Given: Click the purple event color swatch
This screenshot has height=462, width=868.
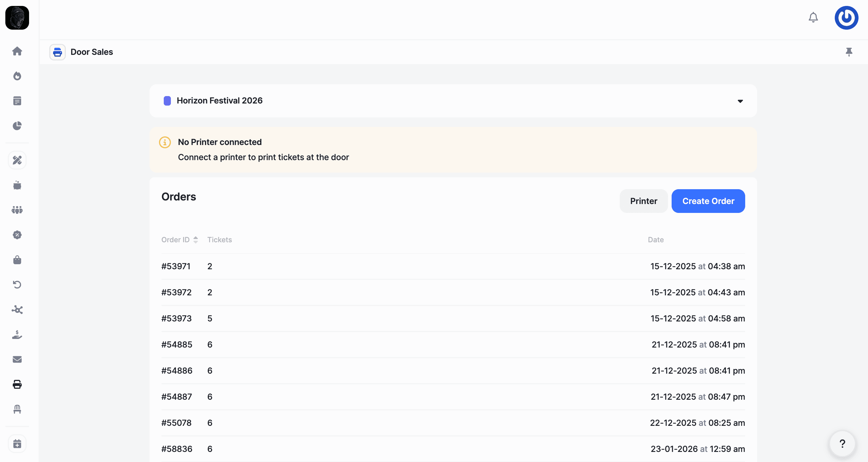Looking at the screenshot, I should pos(167,101).
